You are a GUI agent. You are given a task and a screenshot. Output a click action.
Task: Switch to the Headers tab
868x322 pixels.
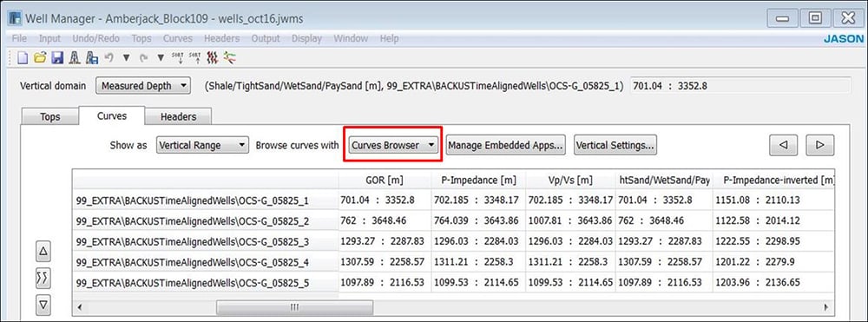(x=178, y=117)
